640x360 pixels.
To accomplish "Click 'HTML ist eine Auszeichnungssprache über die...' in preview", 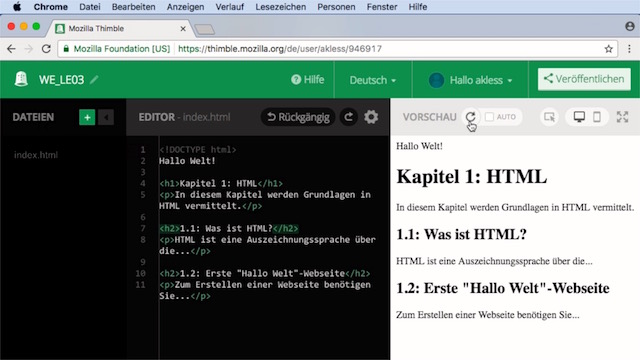I will coord(494,261).
